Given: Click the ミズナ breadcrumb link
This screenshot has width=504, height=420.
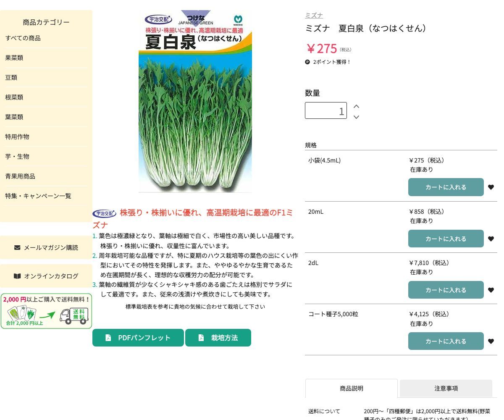Looking at the screenshot, I should (x=314, y=16).
